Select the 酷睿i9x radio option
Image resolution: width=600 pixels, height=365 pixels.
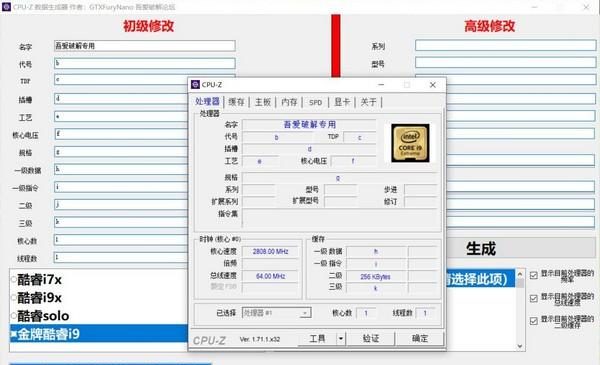14,298
